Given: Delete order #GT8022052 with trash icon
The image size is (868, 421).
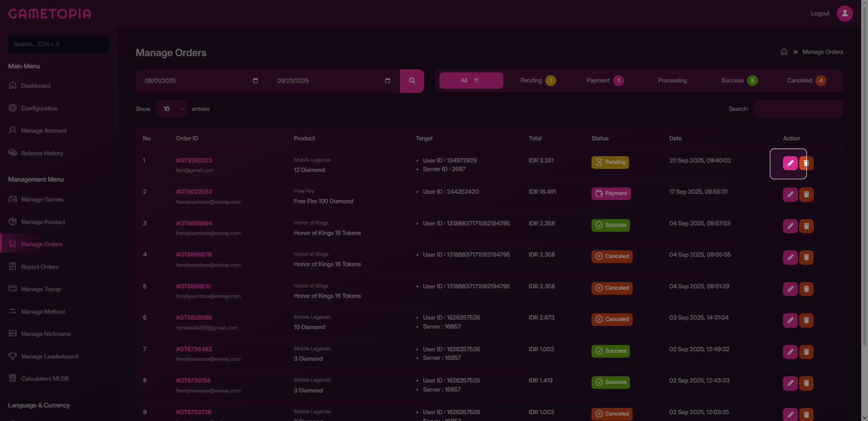Looking at the screenshot, I should click(x=806, y=195).
